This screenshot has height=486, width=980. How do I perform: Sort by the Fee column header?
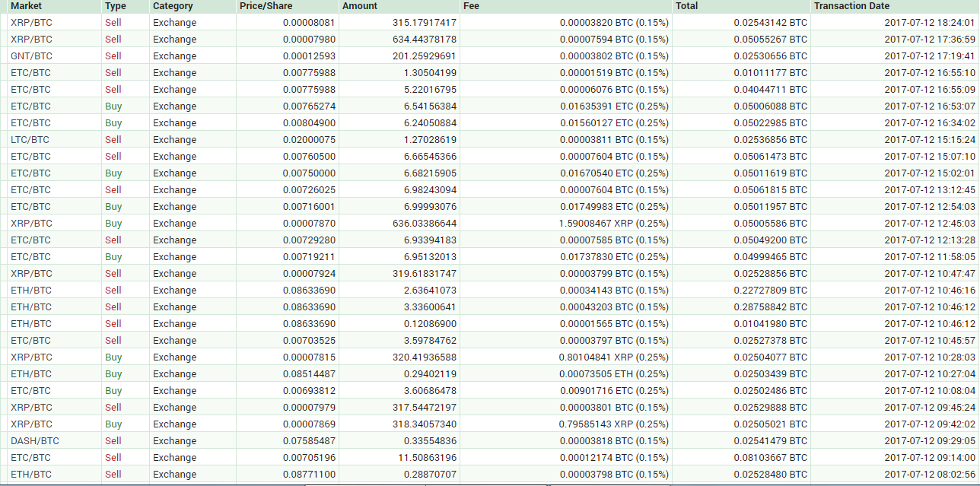click(x=471, y=6)
